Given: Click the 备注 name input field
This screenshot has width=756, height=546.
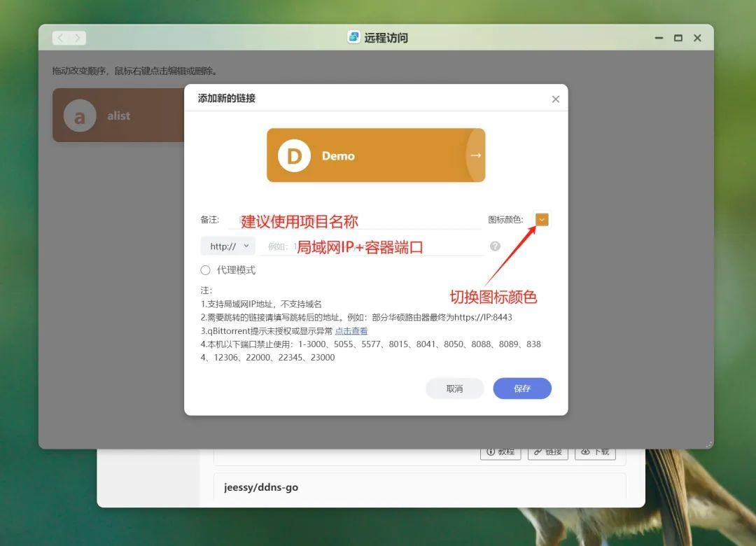Looking at the screenshot, I should coord(354,220).
